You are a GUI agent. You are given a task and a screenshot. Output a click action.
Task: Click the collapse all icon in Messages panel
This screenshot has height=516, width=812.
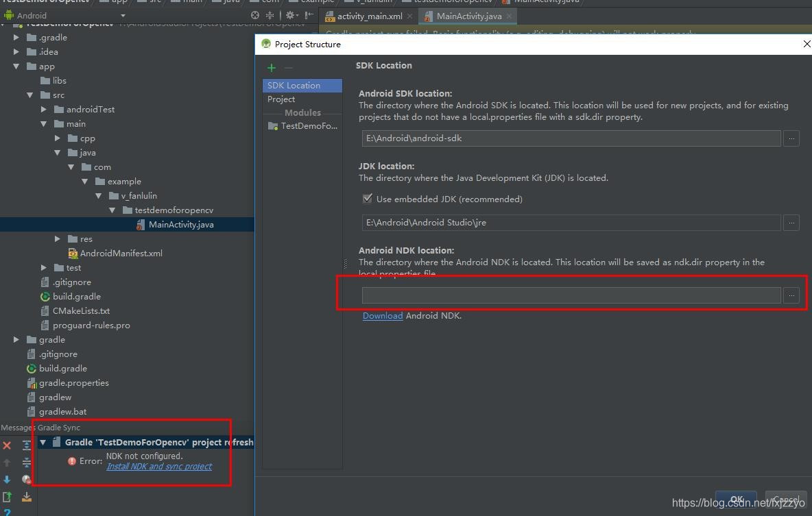tap(27, 462)
